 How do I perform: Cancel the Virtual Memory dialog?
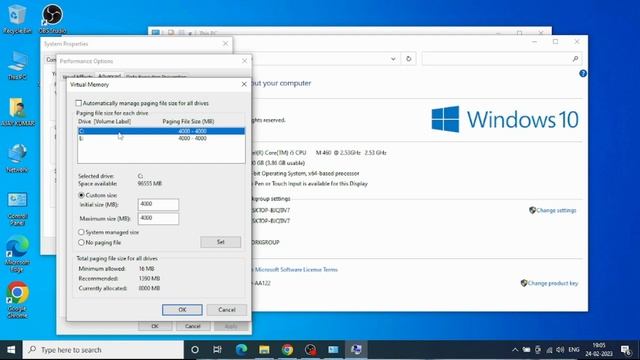[x=227, y=310]
